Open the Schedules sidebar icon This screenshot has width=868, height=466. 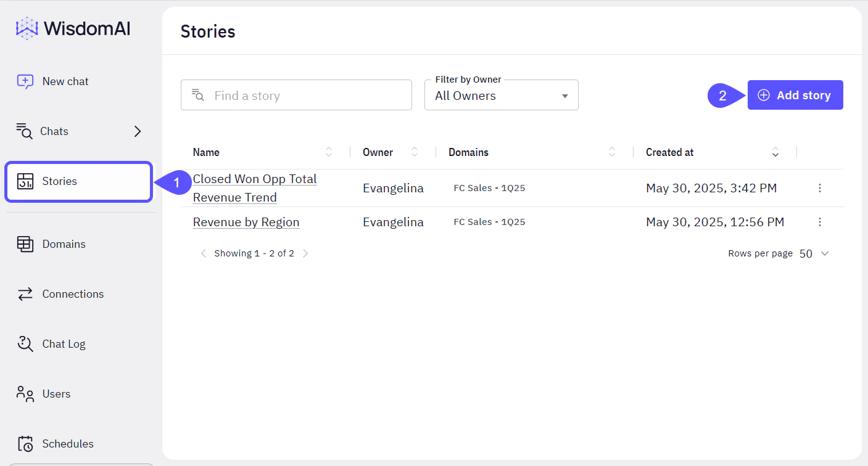pos(25,443)
